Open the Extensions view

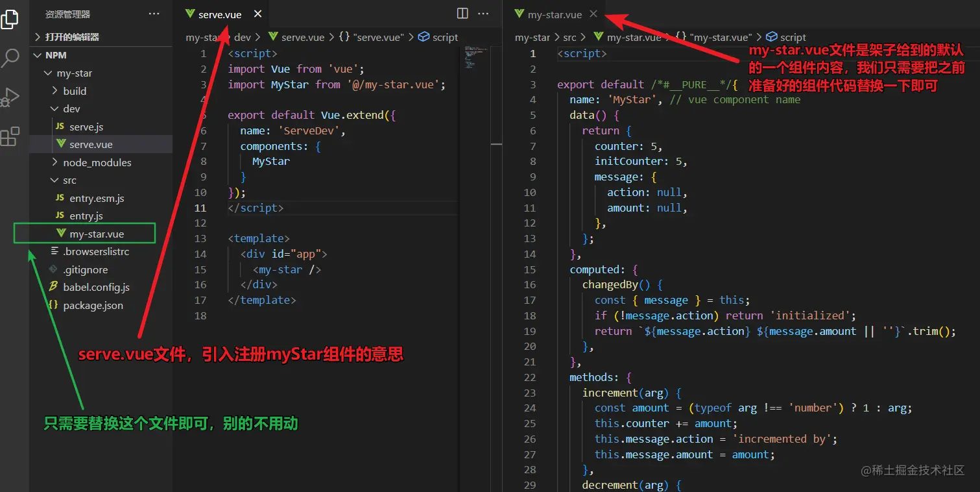10,137
